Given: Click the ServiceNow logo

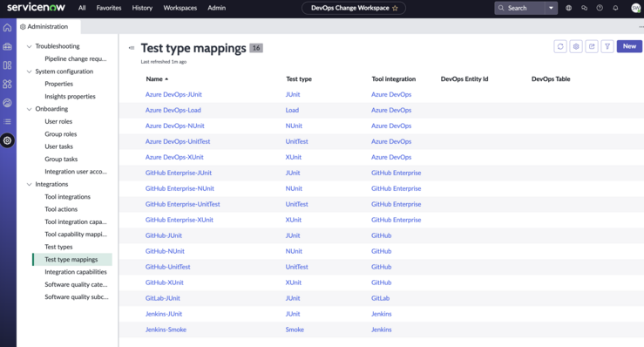Looking at the screenshot, I should 36,7.
